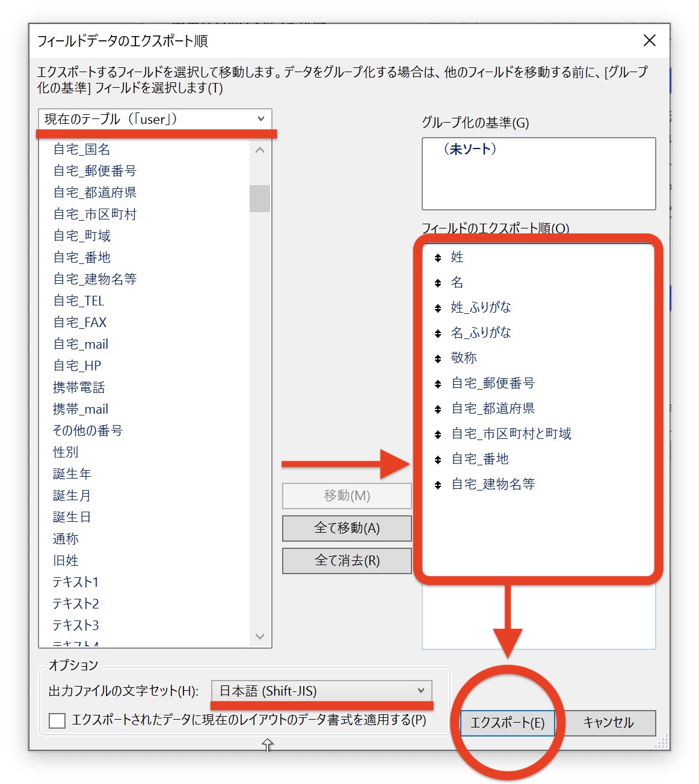The image size is (699, 784).
Task: Select 自宅_TEL field in the left list
Action: [79, 301]
